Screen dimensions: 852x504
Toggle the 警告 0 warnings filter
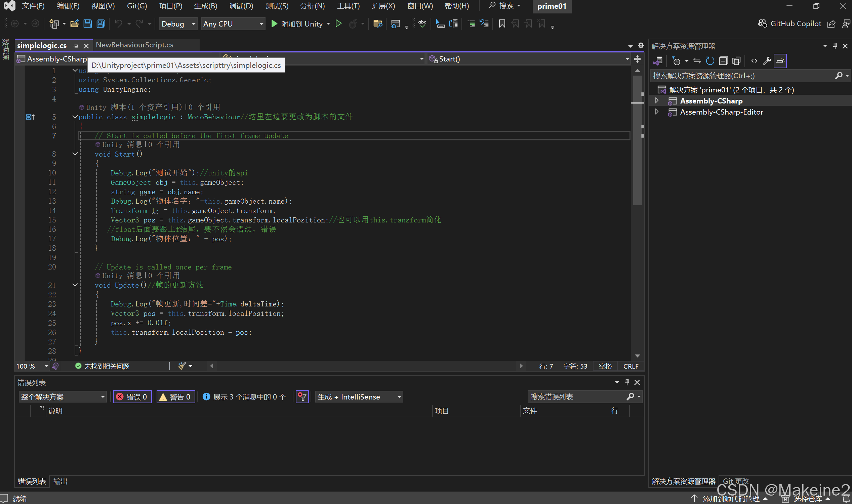176,397
